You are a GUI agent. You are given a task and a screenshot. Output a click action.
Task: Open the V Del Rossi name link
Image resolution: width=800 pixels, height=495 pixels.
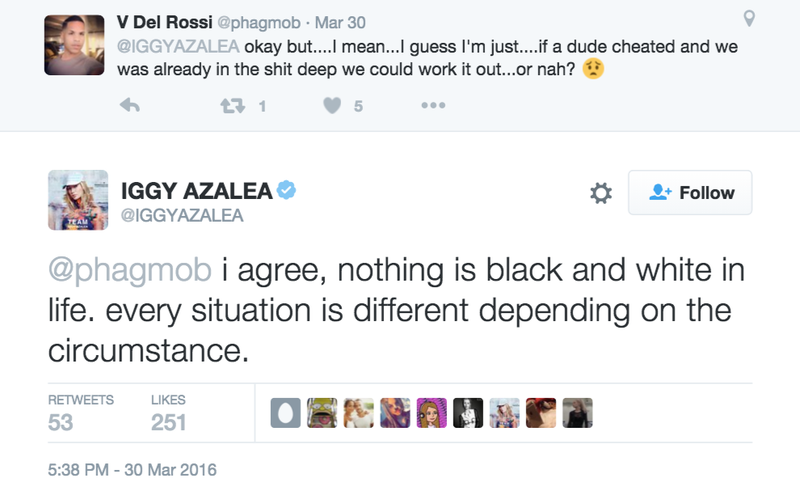164,22
